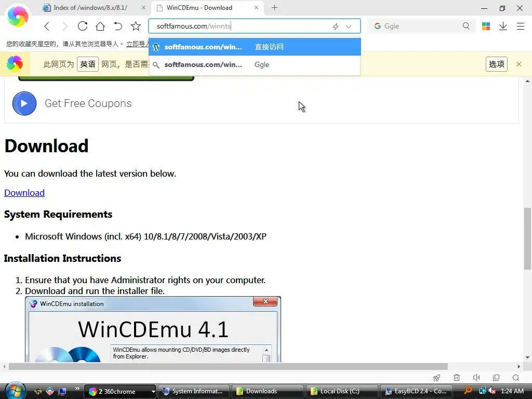Reload the page with refresh icon

coord(83,26)
